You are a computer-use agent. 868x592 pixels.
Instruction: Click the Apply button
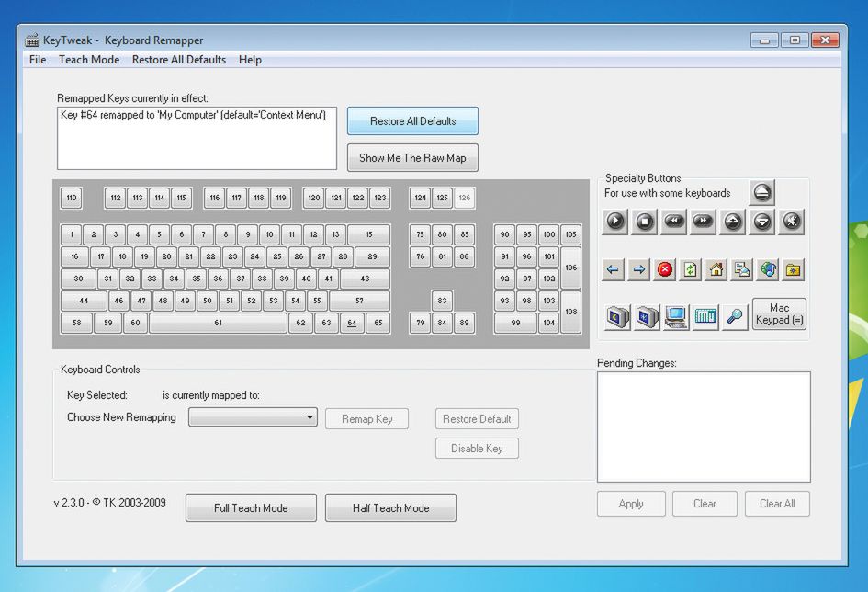[x=631, y=504]
